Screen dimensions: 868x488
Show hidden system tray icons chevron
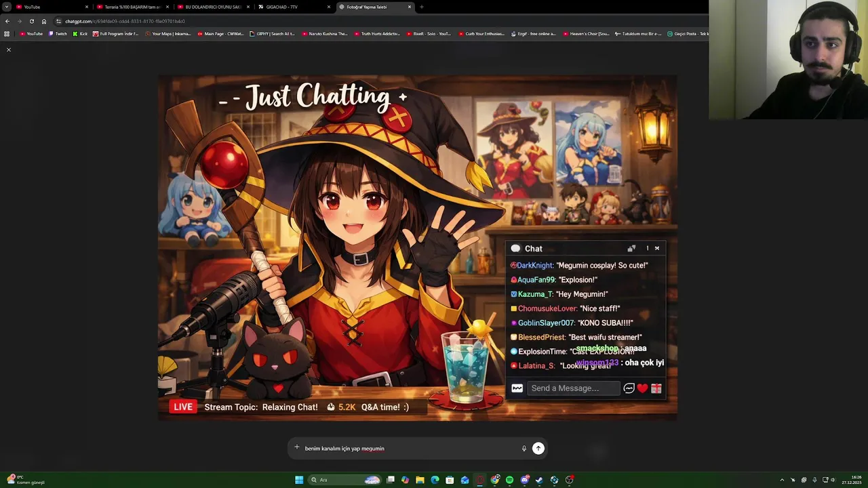(782, 480)
